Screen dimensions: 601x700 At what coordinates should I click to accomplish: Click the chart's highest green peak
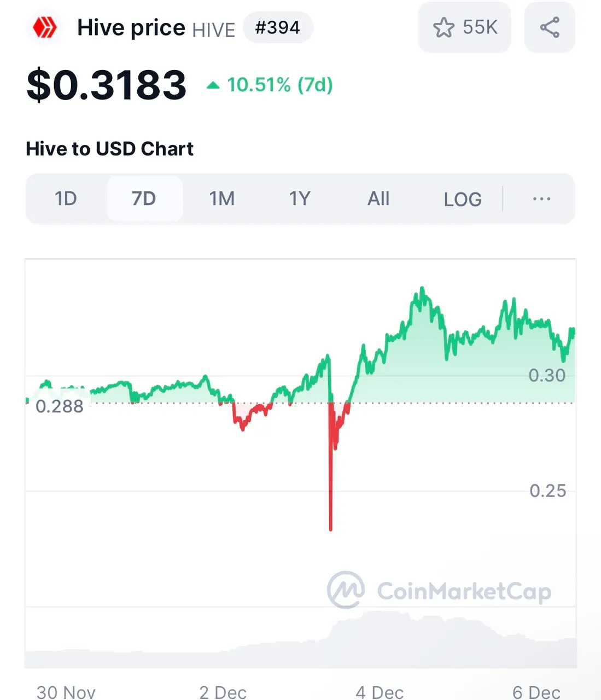pyautogui.click(x=422, y=290)
